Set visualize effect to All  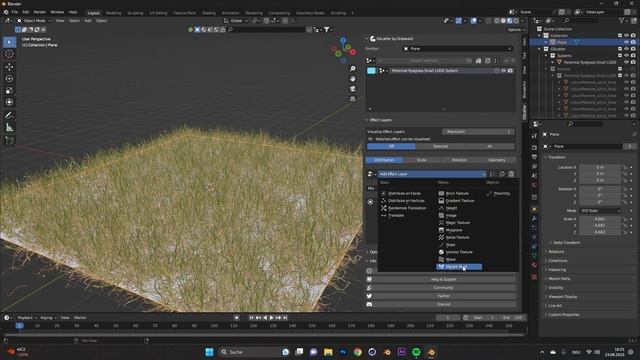(x=490, y=146)
